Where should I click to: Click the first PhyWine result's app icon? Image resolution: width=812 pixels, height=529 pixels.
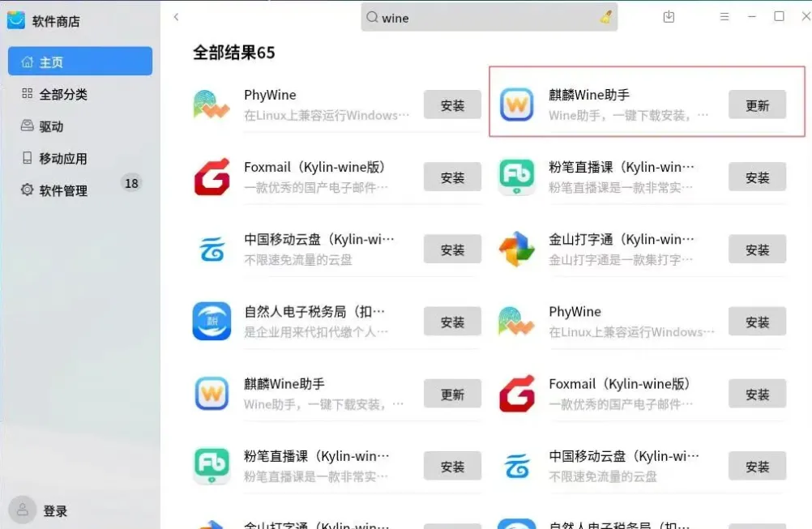click(212, 105)
